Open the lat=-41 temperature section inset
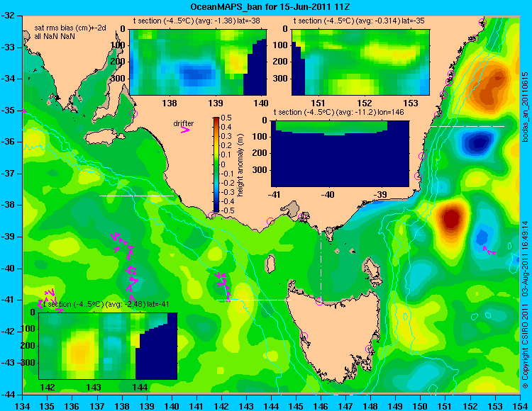The width and height of the screenshot is (532, 411). pyautogui.click(x=108, y=346)
